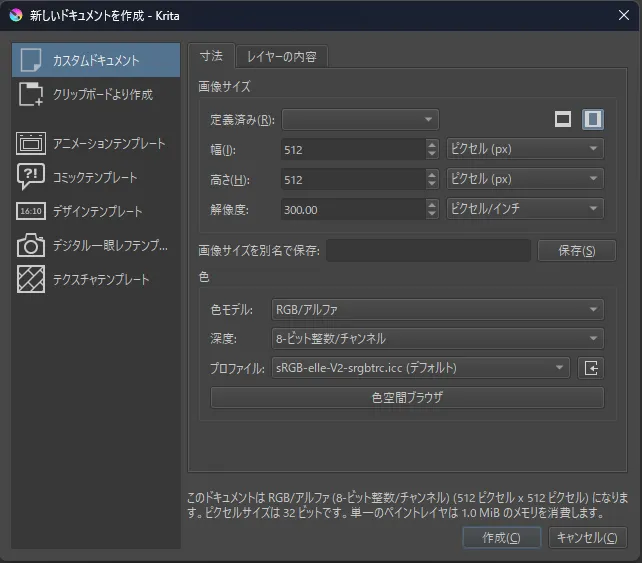This screenshot has height=563, width=642.
Task: Click the 幅 width input field
Action: (354, 149)
